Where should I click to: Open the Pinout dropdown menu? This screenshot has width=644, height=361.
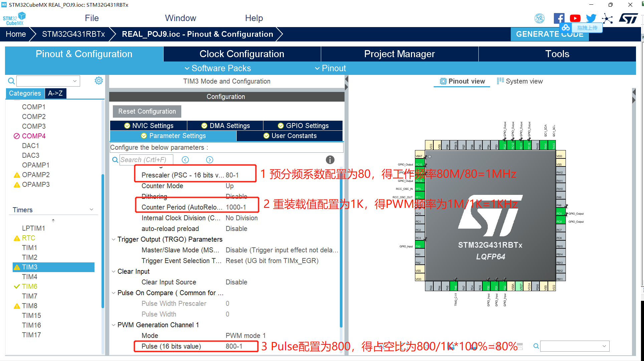pyautogui.click(x=331, y=68)
